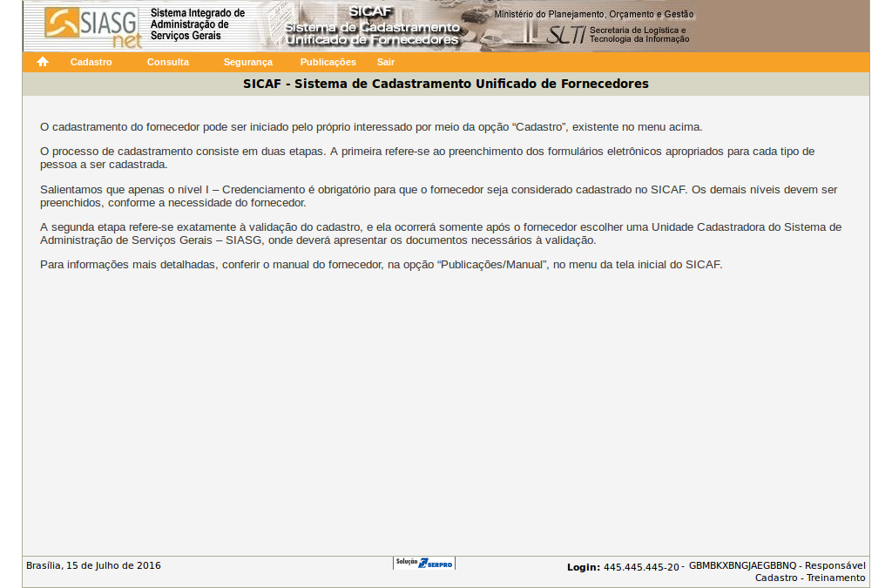Click the SLTI logo in the header
The height and width of the screenshot is (588, 892).
(565, 35)
